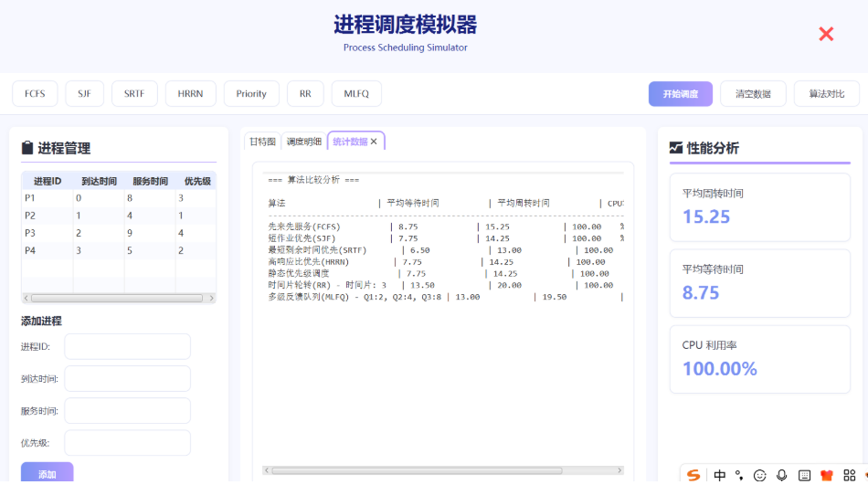
Task: Click the Sogou input method S icon
Action: 693,475
